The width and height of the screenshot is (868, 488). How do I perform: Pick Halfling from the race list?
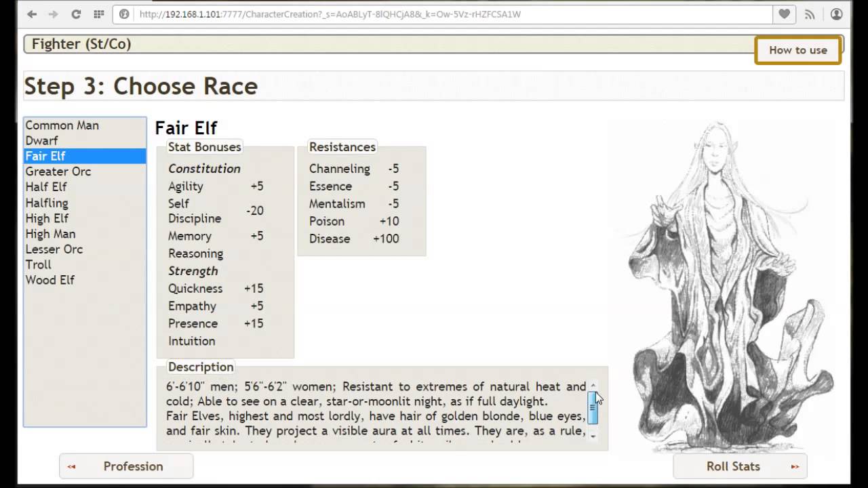click(x=85, y=203)
